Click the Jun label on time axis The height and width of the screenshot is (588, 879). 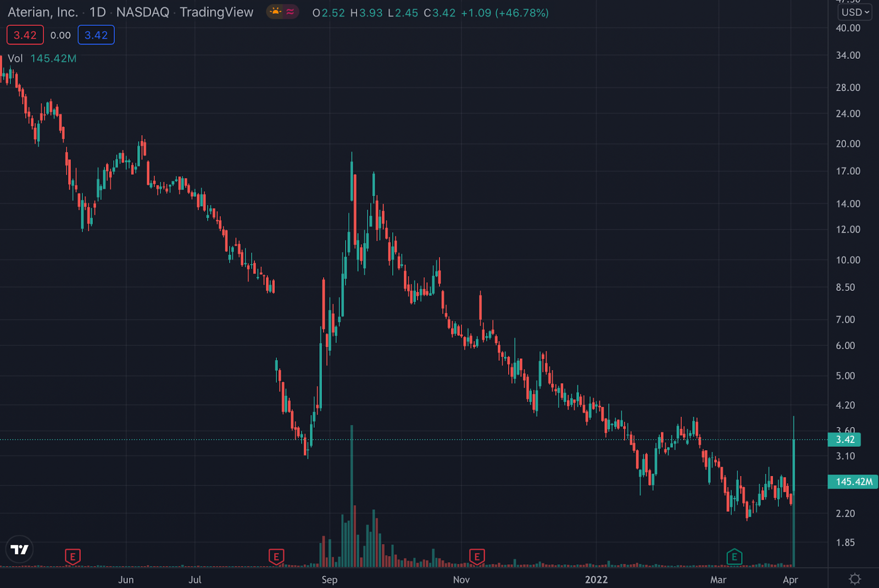[126, 580]
